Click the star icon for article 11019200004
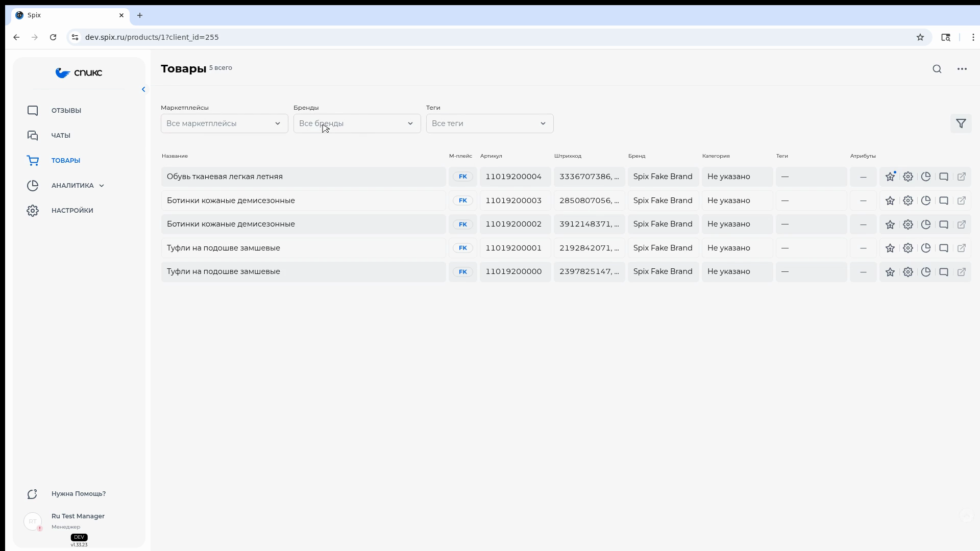This screenshot has height=551, width=980. (890, 177)
